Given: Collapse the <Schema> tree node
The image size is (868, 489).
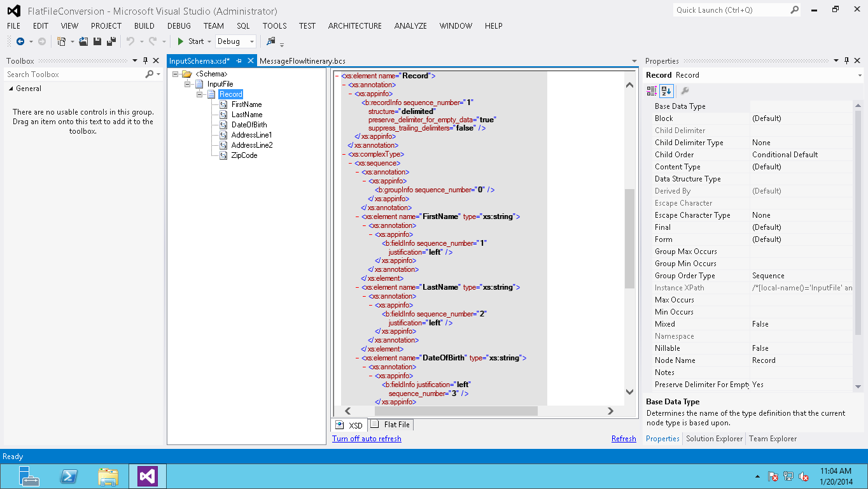Looking at the screenshot, I should click(x=176, y=74).
